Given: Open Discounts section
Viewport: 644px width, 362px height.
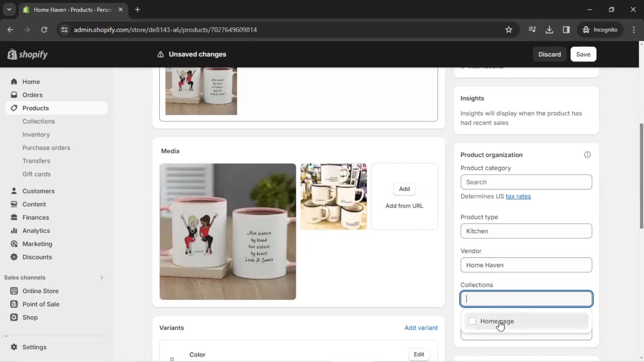Looking at the screenshot, I should pos(37,257).
